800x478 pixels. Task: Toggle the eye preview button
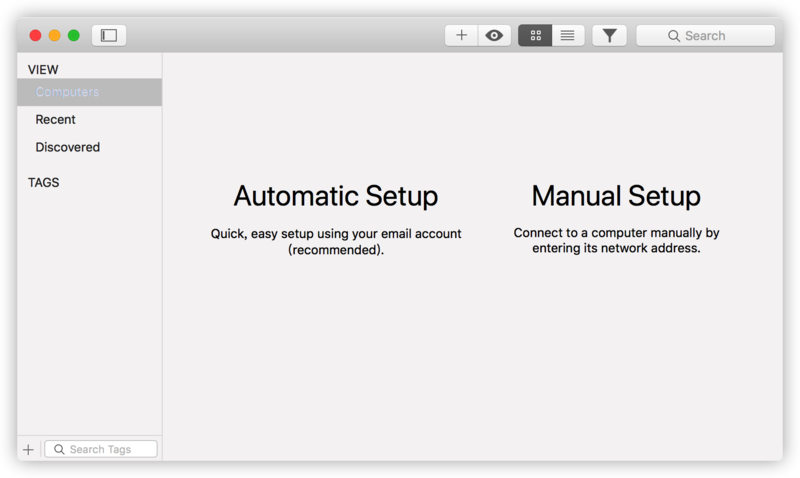494,35
